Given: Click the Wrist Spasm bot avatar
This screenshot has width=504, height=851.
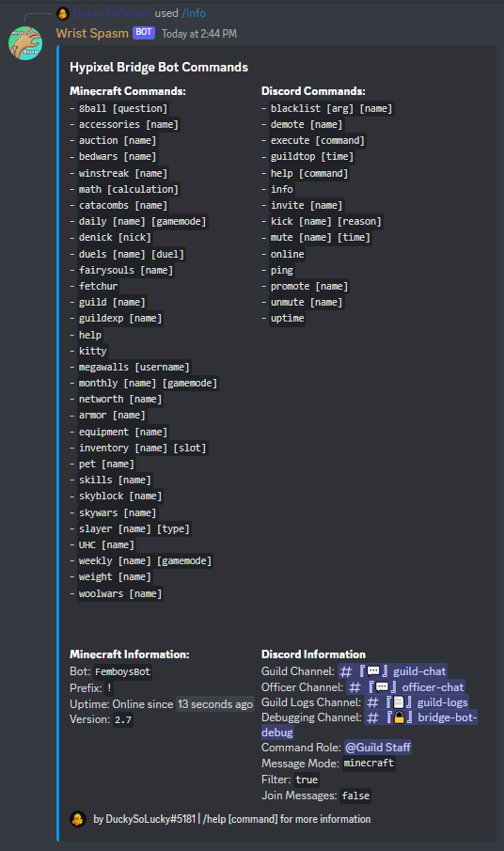Looking at the screenshot, I should coord(25,43).
